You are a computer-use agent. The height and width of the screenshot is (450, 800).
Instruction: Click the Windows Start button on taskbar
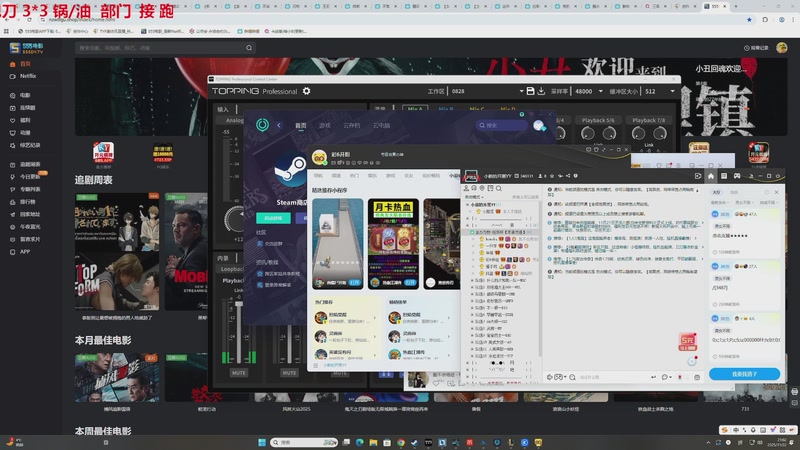(x=262, y=442)
